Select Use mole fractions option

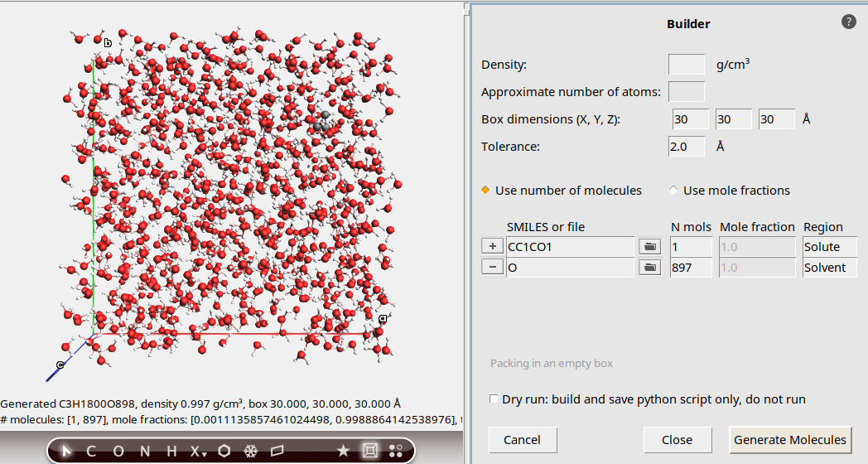(x=729, y=191)
